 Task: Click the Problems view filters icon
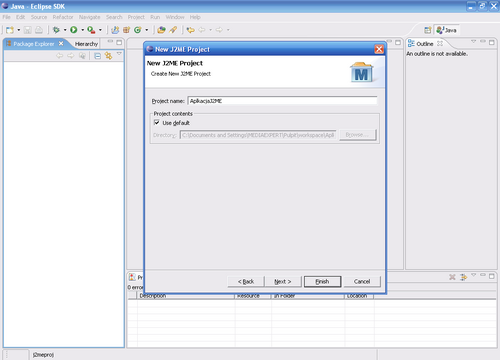[x=463, y=277]
